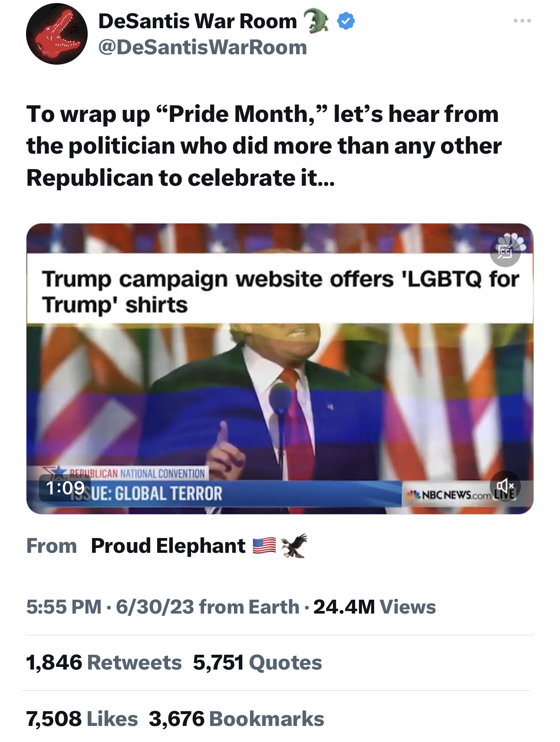Click the eagle emoji icon
560x742 pixels.
[294, 545]
